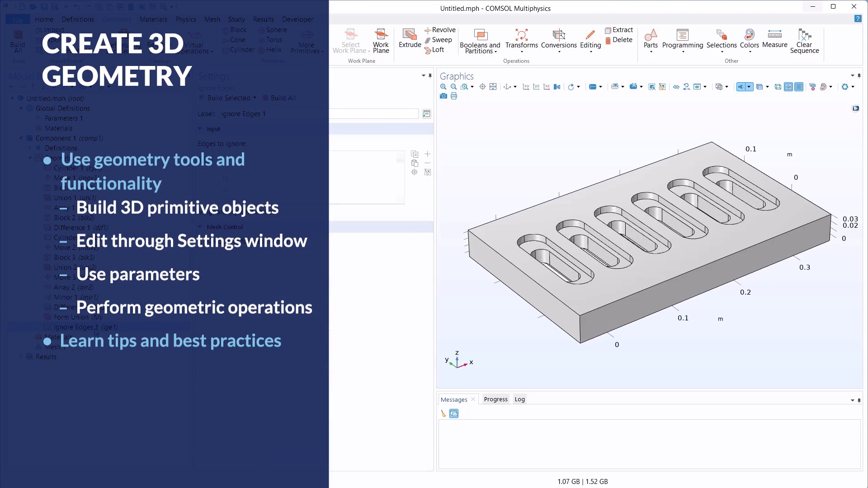The image size is (868, 488).
Task: Click Extract in ribbon
Action: pyautogui.click(x=619, y=30)
